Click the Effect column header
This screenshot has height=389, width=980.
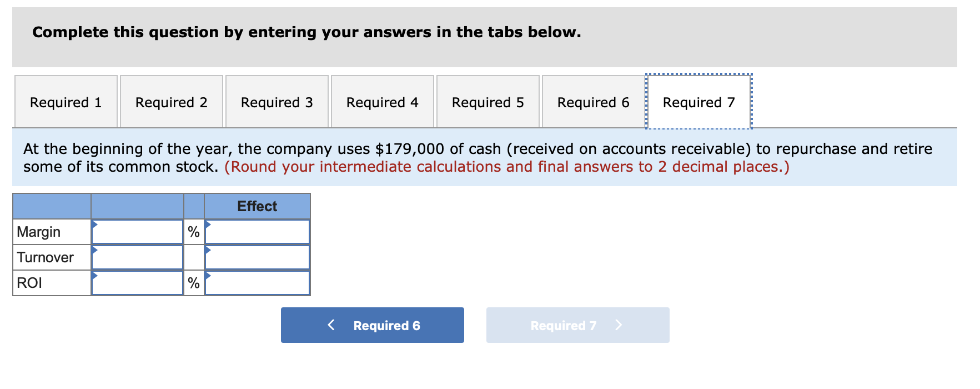click(257, 206)
